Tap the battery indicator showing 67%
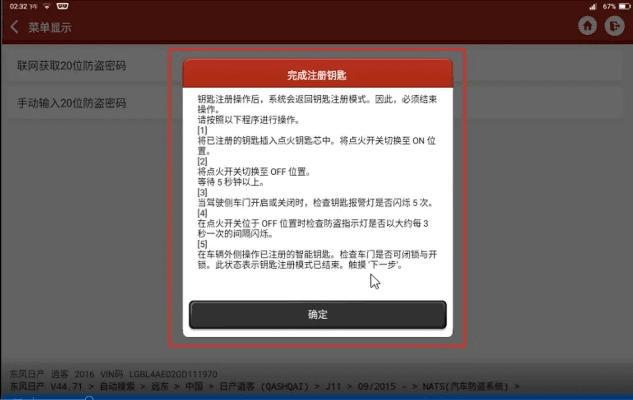 (616, 6)
